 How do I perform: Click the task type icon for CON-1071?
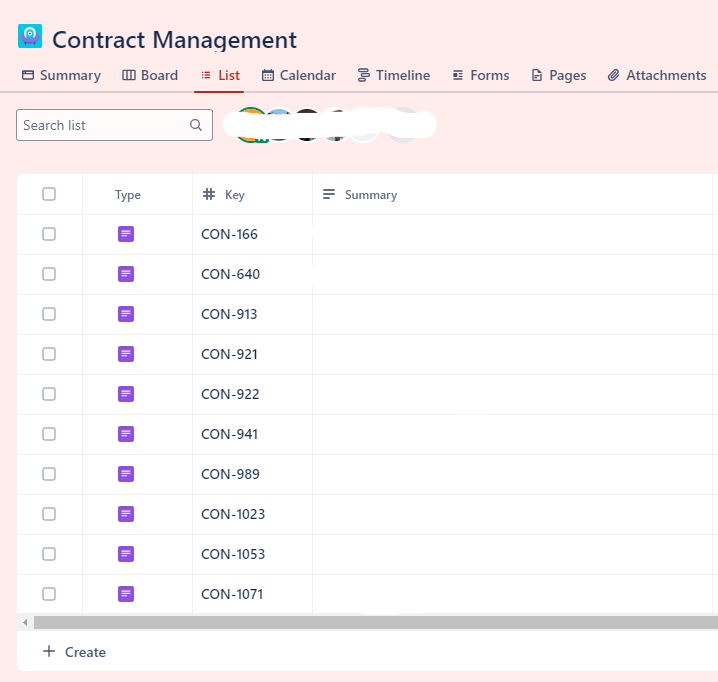click(x=126, y=594)
